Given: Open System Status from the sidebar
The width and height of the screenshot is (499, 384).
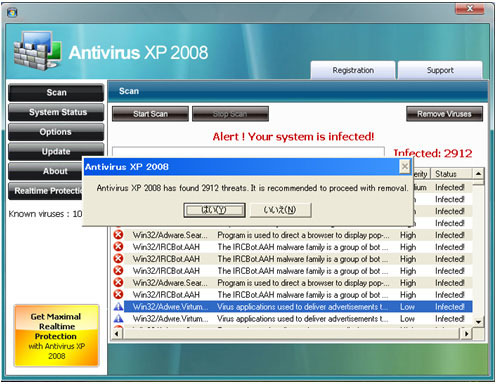Looking at the screenshot, I should 56,112.
